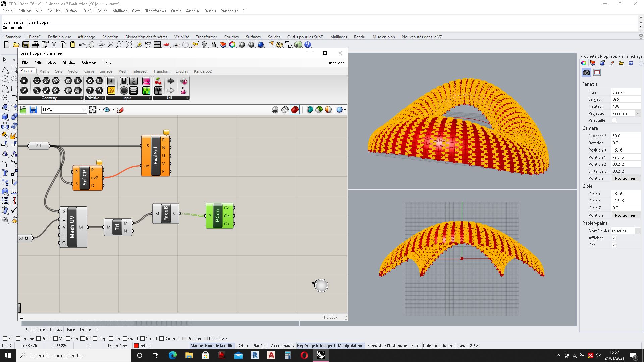This screenshot has width=644, height=362.
Task: Select the Integer '7' parameter icon
Action: pos(90,90)
